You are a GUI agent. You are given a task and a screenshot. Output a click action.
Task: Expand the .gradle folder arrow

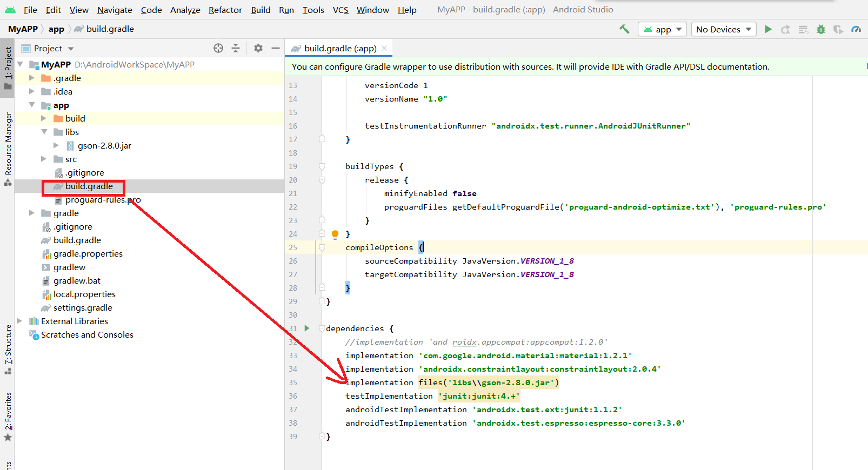pos(32,78)
